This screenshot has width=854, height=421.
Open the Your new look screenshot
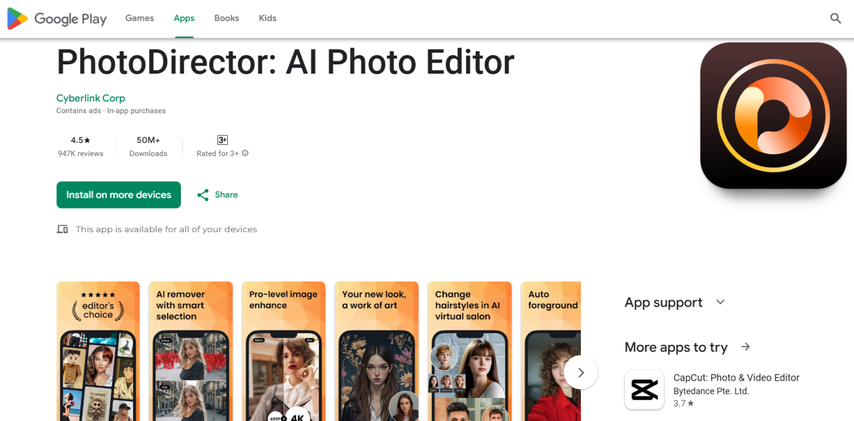coord(377,351)
